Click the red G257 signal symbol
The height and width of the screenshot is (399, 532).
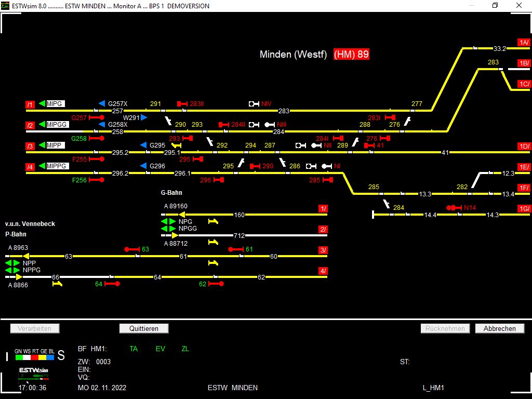pyautogui.click(x=97, y=118)
